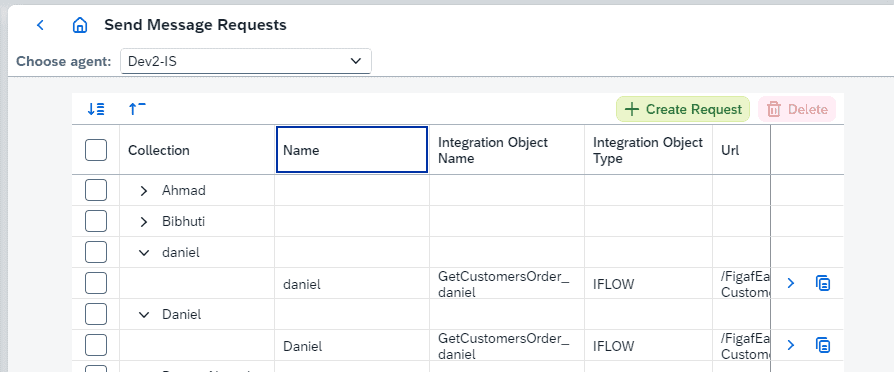
Task: Expand the Bibhuti collection
Action: pos(144,222)
